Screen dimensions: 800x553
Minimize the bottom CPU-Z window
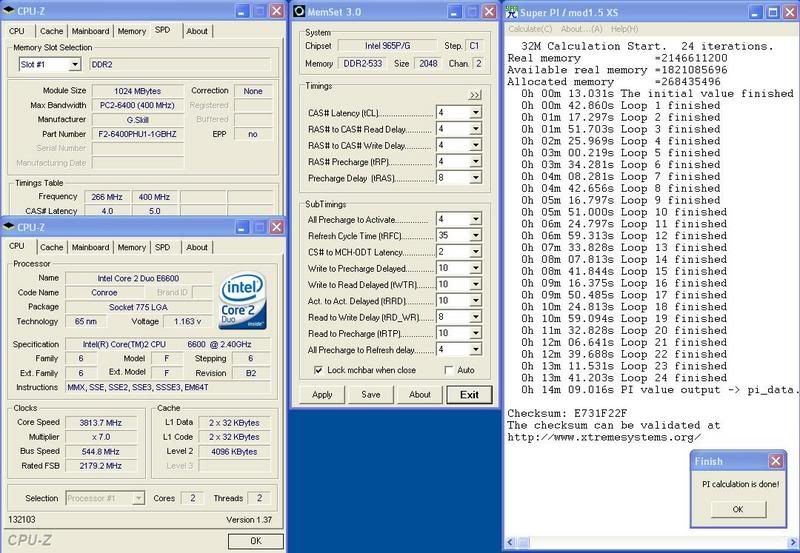tap(243, 227)
